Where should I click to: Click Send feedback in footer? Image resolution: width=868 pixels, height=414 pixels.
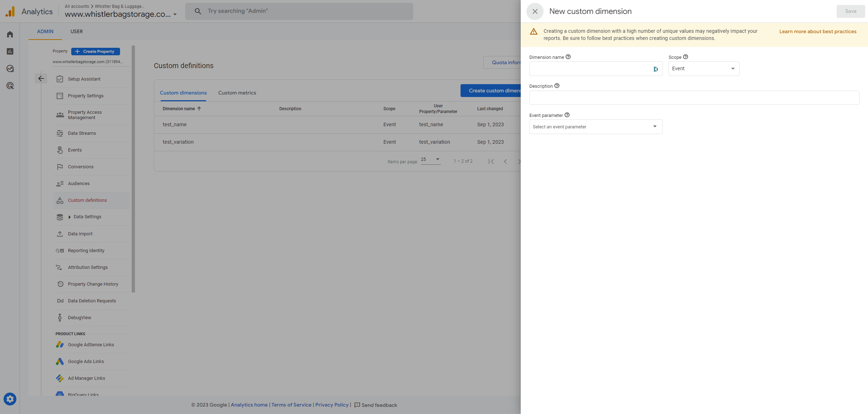376,405
